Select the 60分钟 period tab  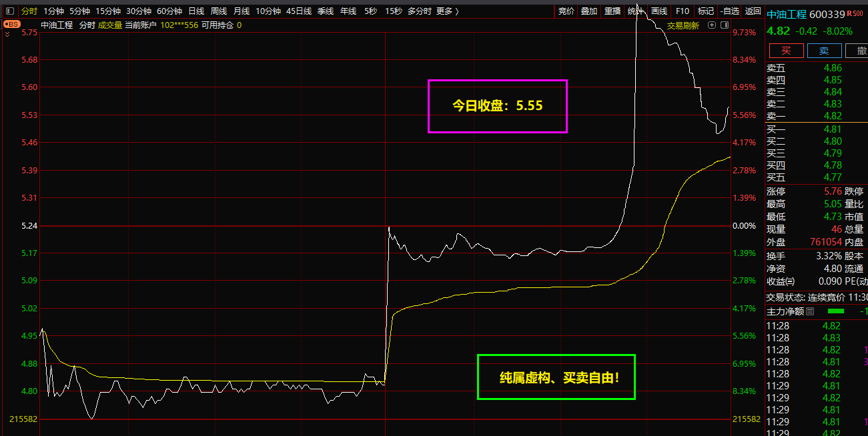pyautogui.click(x=169, y=11)
